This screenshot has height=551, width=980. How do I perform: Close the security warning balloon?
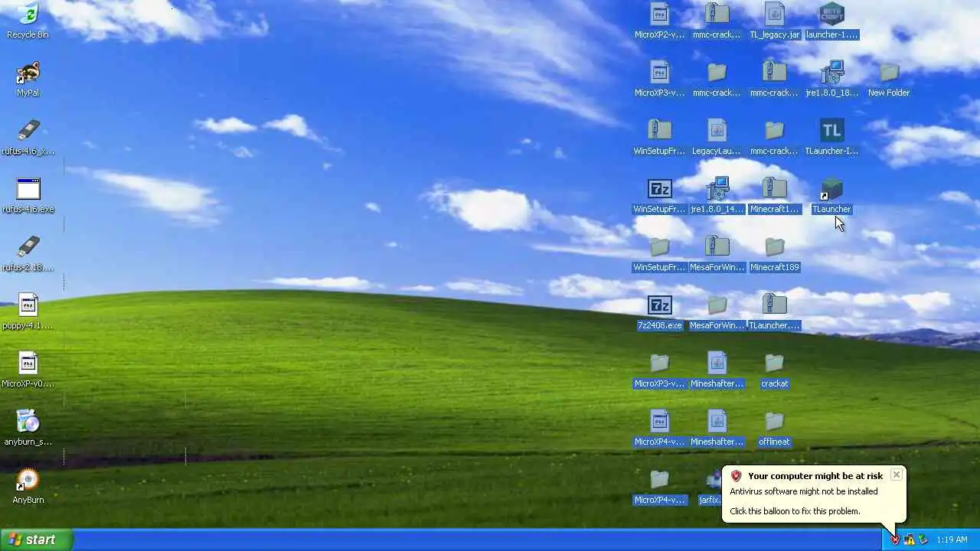896,474
